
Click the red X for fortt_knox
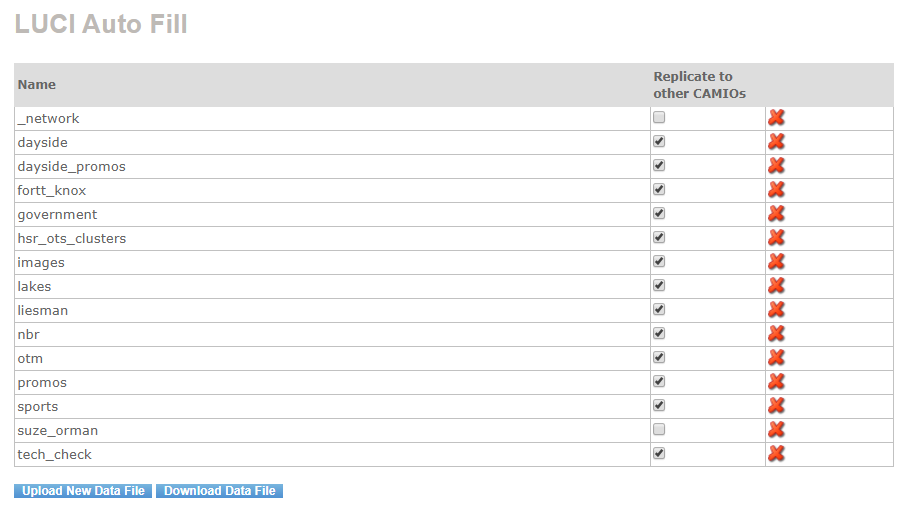click(x=776, y=190)
